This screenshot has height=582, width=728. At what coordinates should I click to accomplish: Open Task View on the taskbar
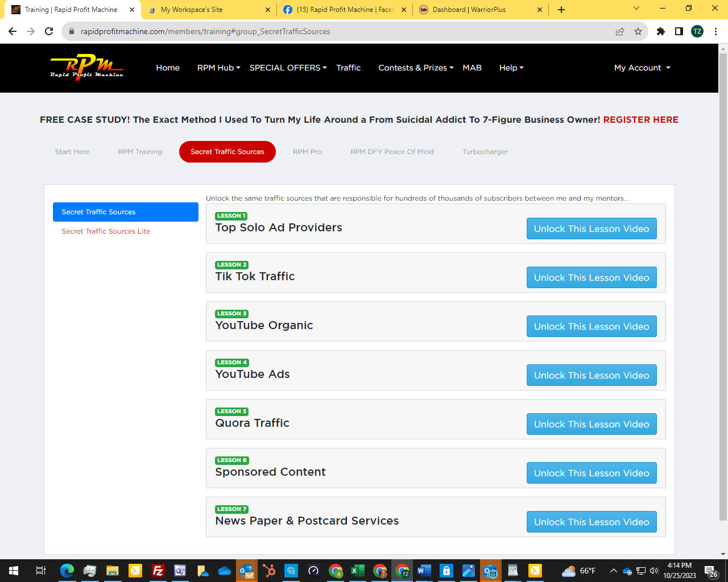41,571
